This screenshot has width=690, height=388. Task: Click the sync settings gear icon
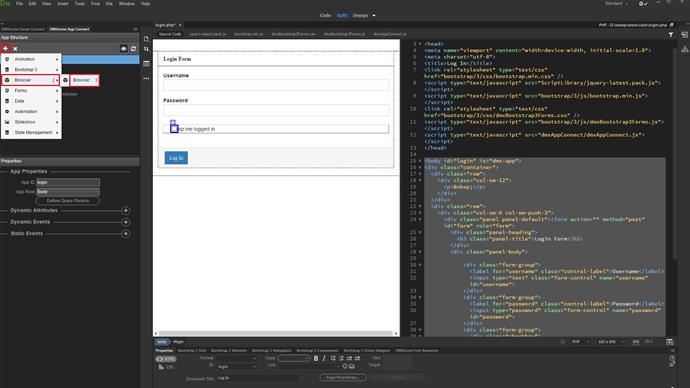(642, 4)
